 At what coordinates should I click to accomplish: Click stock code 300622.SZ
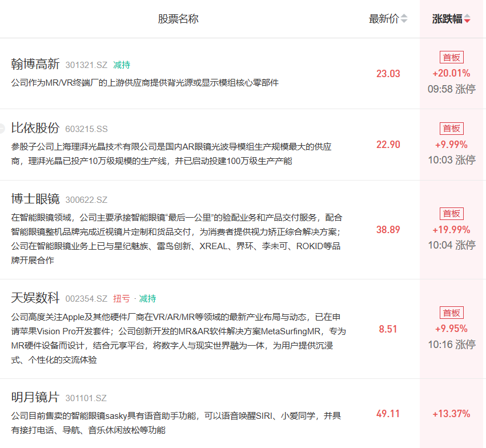click(86, 200)
